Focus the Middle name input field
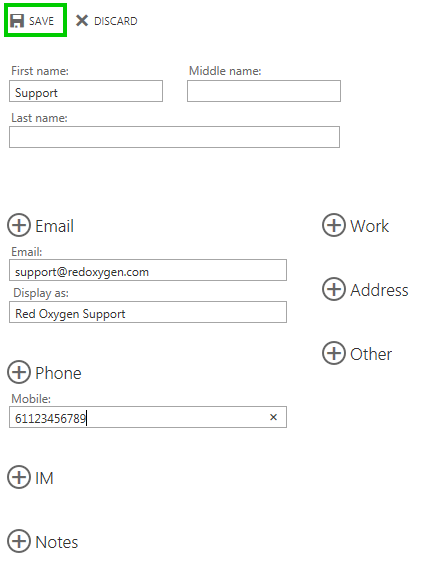The width and height of the screenshot is (421, 577). (264, 91)
